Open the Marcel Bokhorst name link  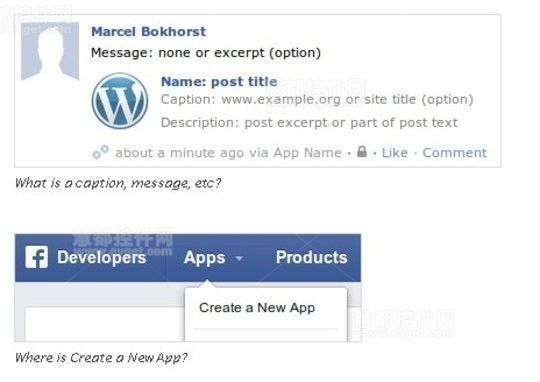coord(148,32)
